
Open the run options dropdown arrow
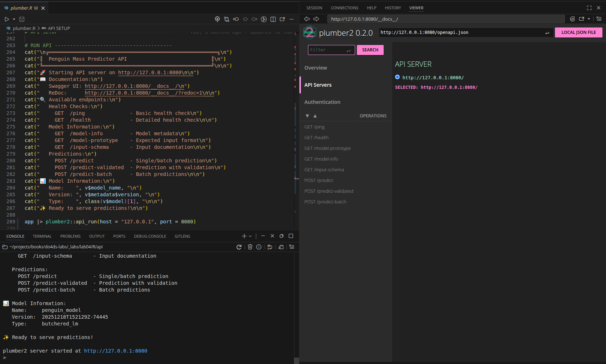(x=14, y=19)
